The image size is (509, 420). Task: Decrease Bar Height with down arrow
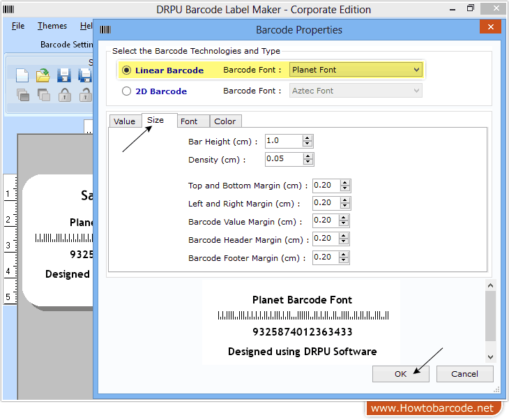pos(307,144)
